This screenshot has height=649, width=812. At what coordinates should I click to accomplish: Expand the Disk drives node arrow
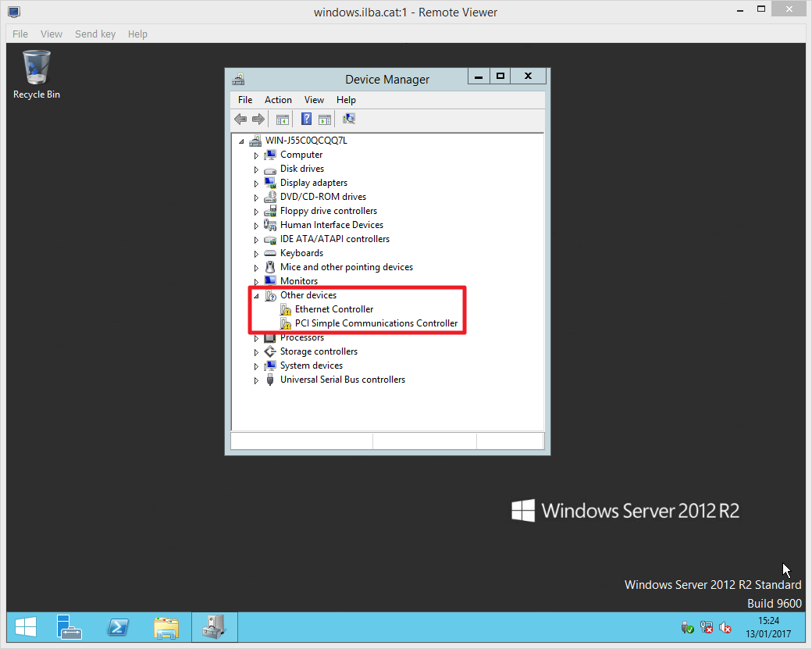pyautogui.click(x=256, y=169)
